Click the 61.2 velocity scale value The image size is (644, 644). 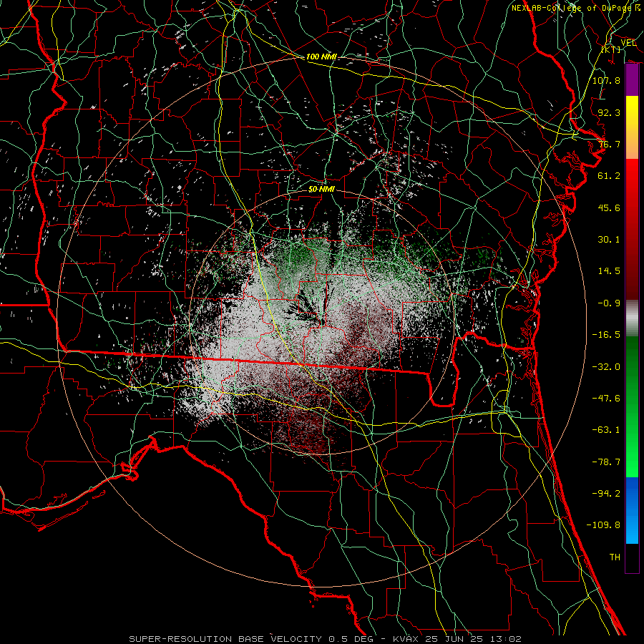pyautogui.click(x=609, y=176)
